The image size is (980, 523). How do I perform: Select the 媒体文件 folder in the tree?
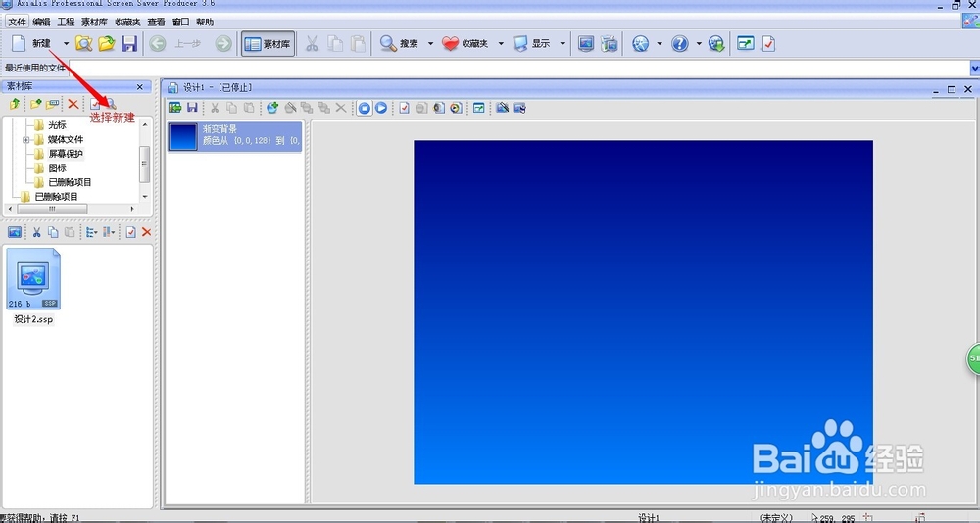pos(65,139)
